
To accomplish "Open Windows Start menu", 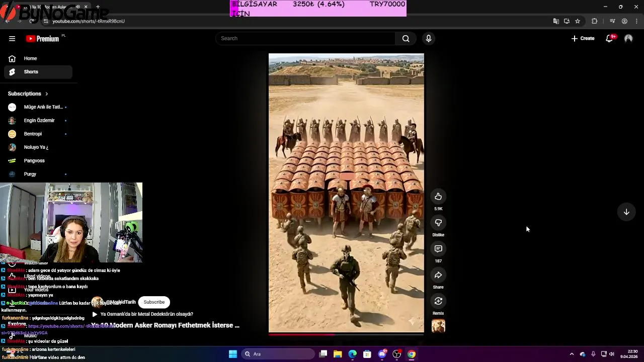I will [233, 354].
